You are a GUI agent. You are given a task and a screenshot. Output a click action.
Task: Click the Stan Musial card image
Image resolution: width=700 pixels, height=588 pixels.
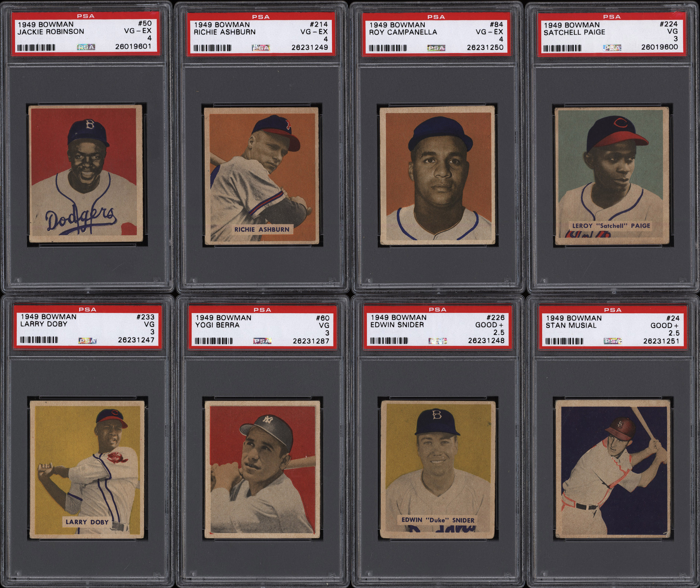613,469
